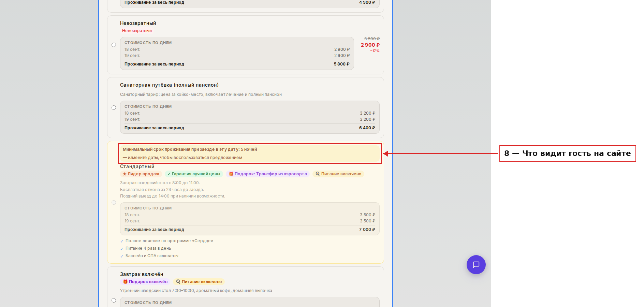Image resolution: width=644 pixels, height=307 pixels.
Task: Click the Санаторный тариф description line
Action: (201, 94)
